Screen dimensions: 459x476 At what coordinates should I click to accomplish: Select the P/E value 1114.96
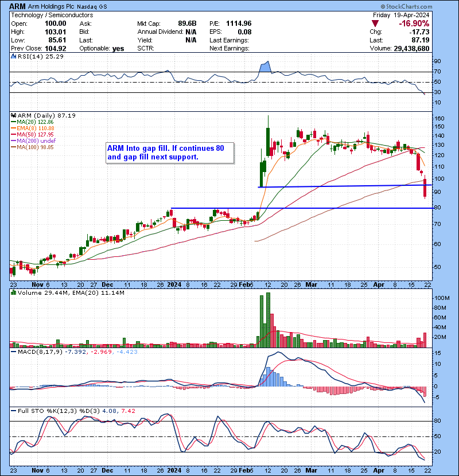(x=239, y=24)
